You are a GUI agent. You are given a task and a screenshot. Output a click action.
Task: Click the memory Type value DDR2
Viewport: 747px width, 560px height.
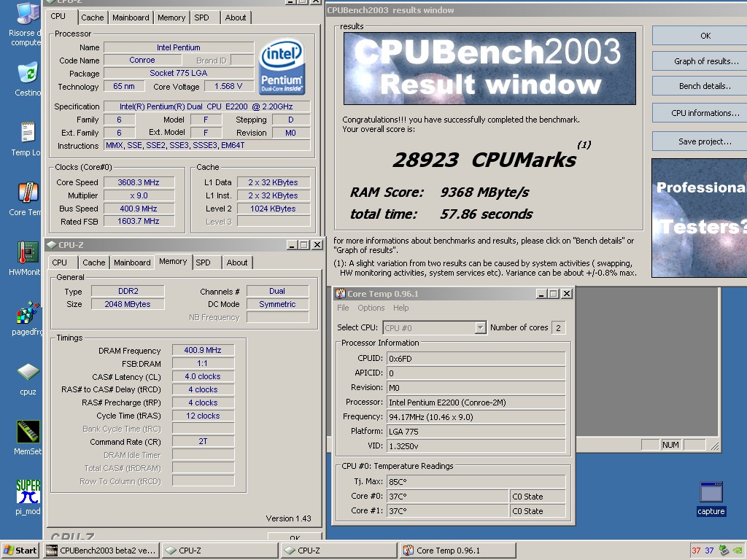(x=128, y=291)
